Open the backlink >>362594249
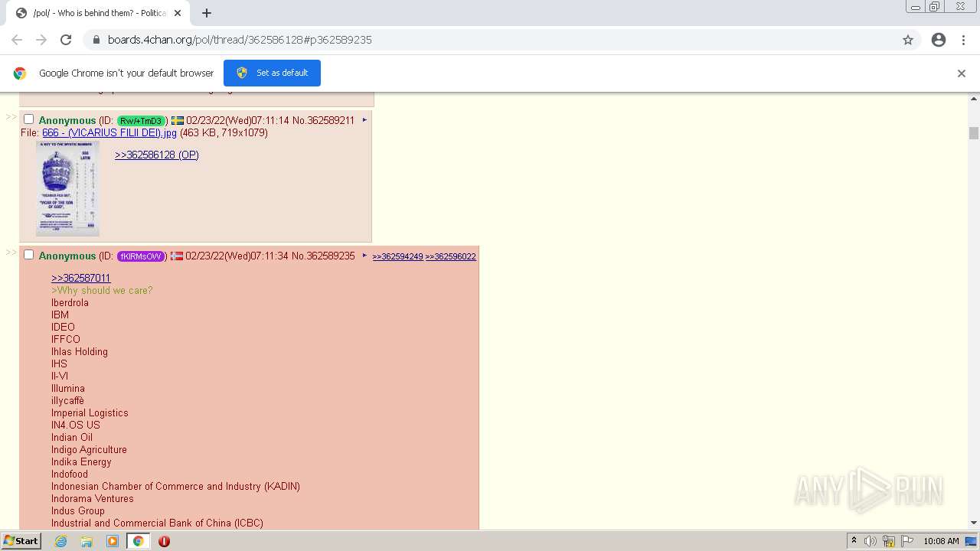 (397, 256)
